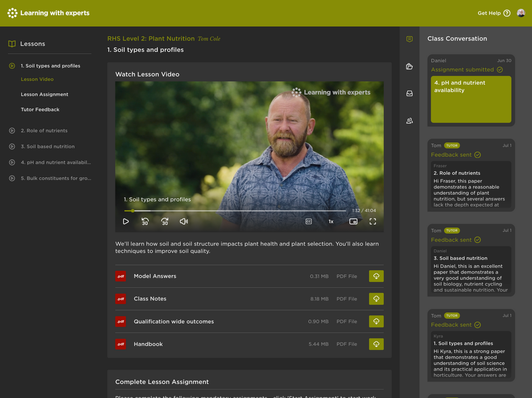
Task: Click Qualification wide outcomes pdf file icon
Action: tap(121, 321)
